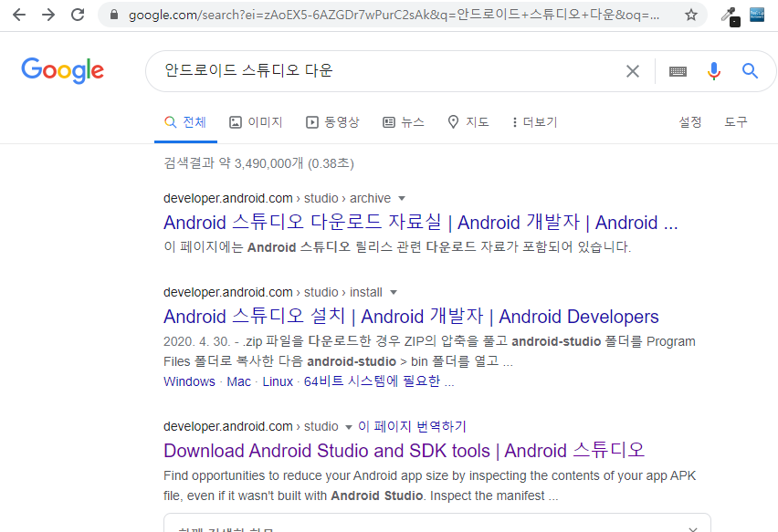The image size is (778, 532).
Task: Open the eyedropper extension
Action: [731, 16]
